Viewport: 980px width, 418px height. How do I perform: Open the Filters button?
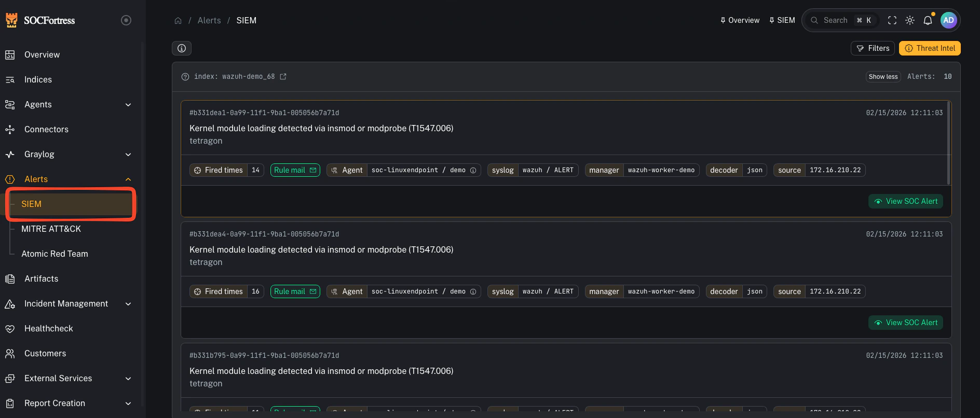pyautogui.click(x=873, y=48)
